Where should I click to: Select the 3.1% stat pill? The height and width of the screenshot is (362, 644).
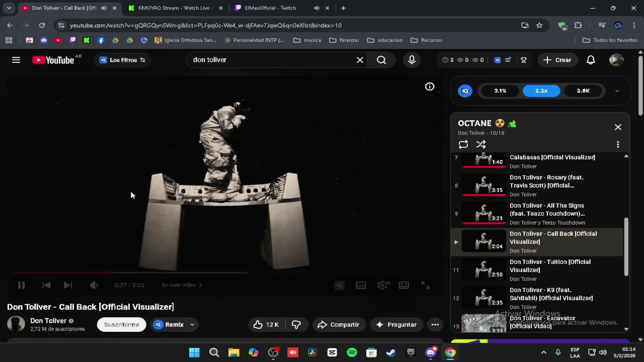pos(500,90)
